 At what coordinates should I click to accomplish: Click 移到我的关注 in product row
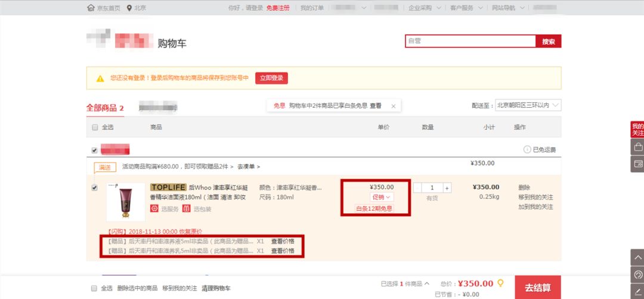click(x=535, y=197)
